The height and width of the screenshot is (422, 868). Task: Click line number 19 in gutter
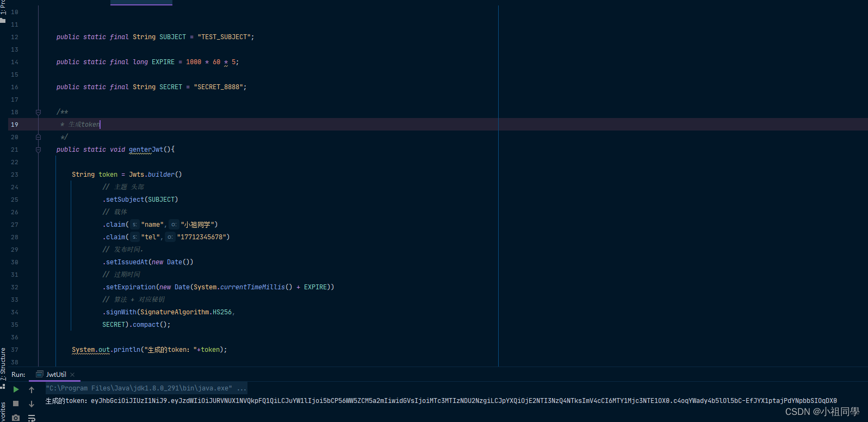15,125
